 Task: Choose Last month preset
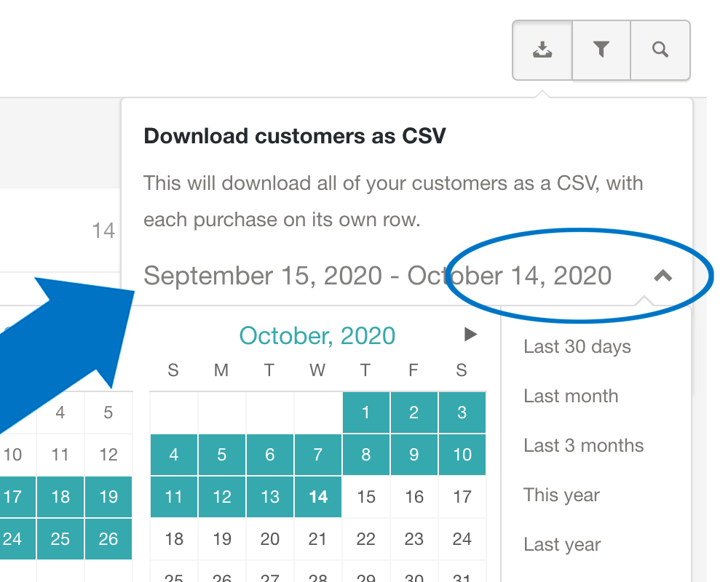[571, 396]
